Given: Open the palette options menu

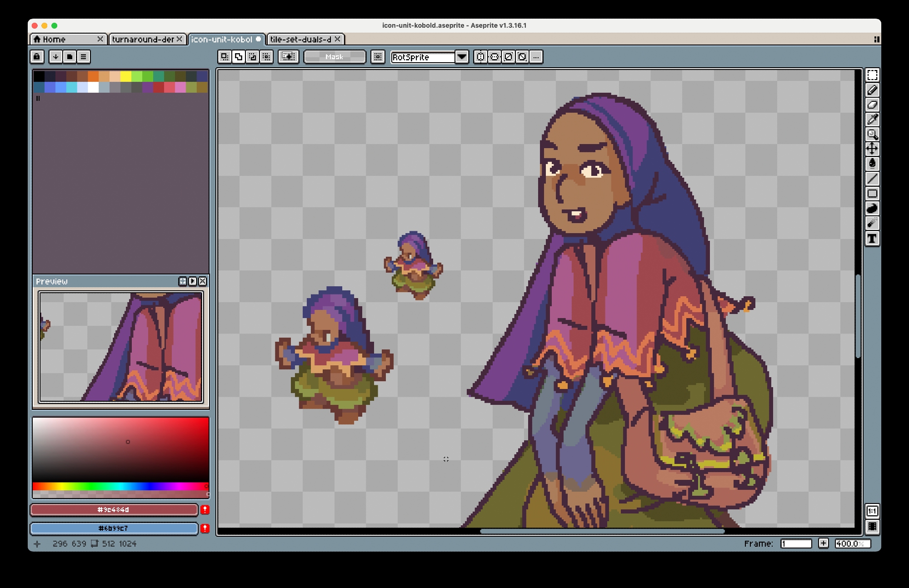Looking at the screenshot, I should pos(83,57).
